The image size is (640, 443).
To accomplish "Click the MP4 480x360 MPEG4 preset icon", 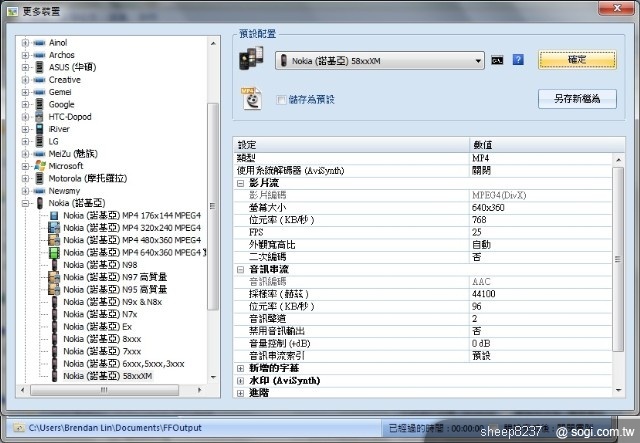I will pyautogui.click(x=54, y=240).
